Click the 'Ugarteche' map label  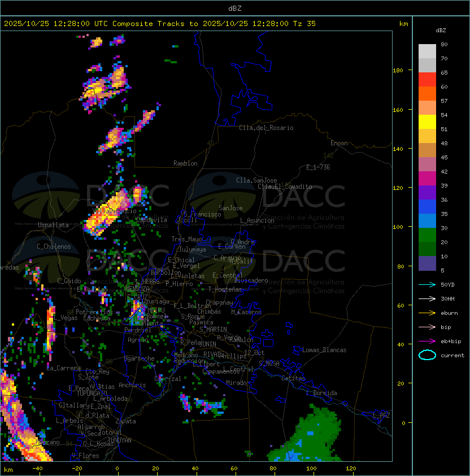pos(140,358)
